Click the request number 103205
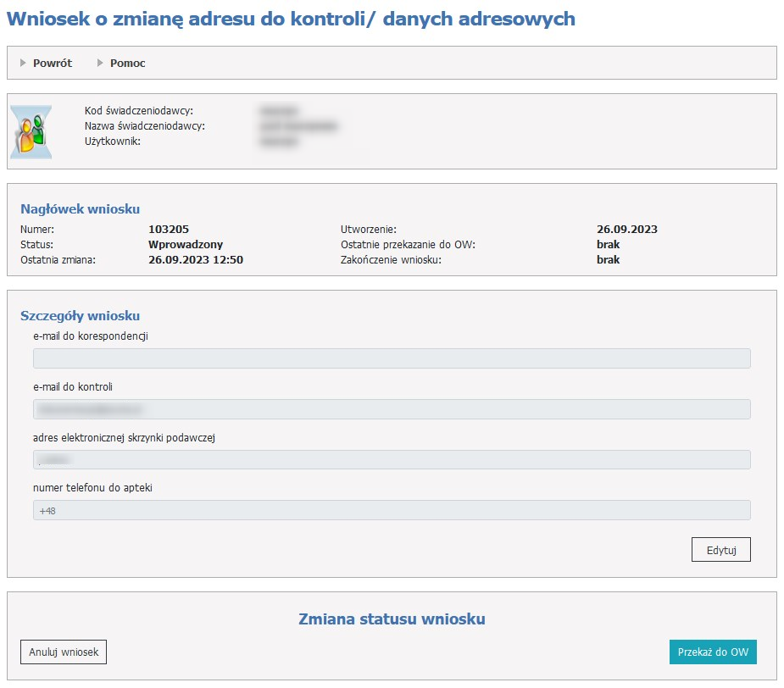Viewport: 784px width, 688px height. pos(169,230)
